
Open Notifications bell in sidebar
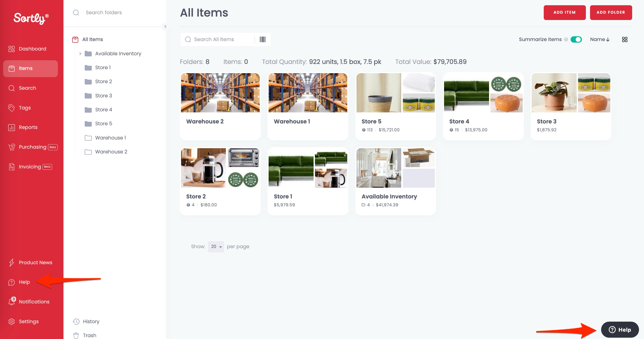[12, 302]
